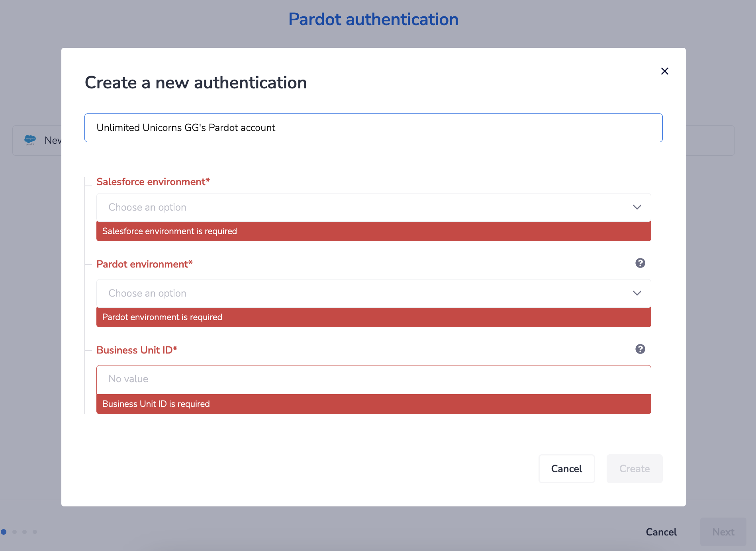Open help for Business Unit ID field
756x551 pixels.
(x=640, y=349)
